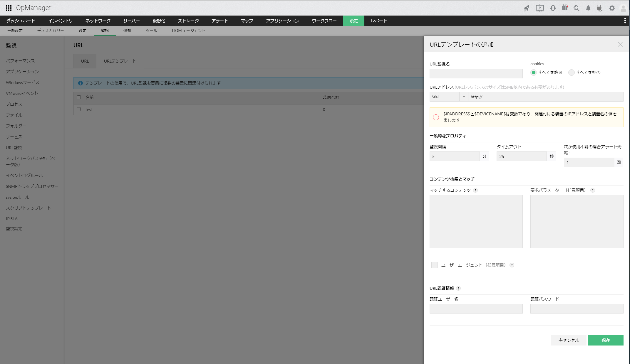Open the presentation screen icon
The image size is (630, 364).
[540, 8]
